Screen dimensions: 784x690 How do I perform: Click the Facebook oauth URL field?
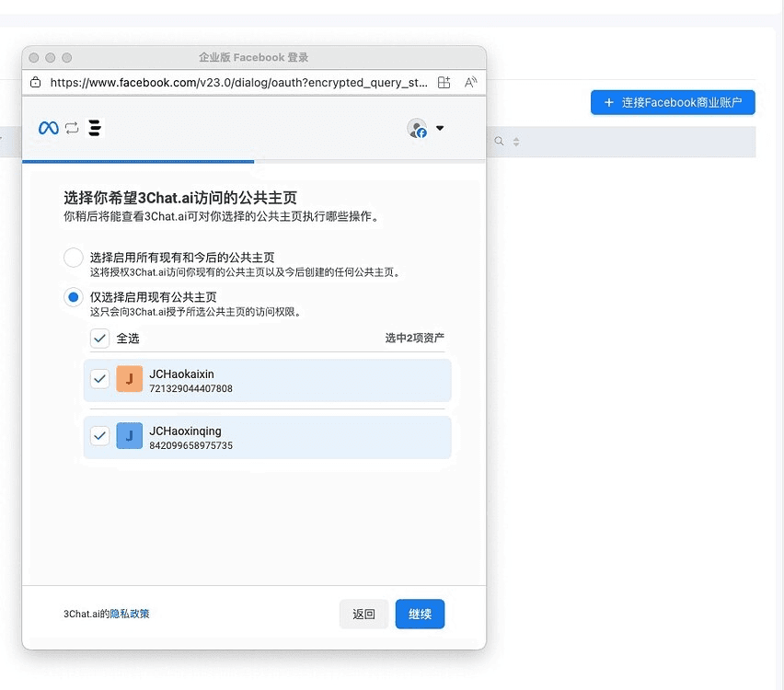pyautogui.click(x=238, y=83)
